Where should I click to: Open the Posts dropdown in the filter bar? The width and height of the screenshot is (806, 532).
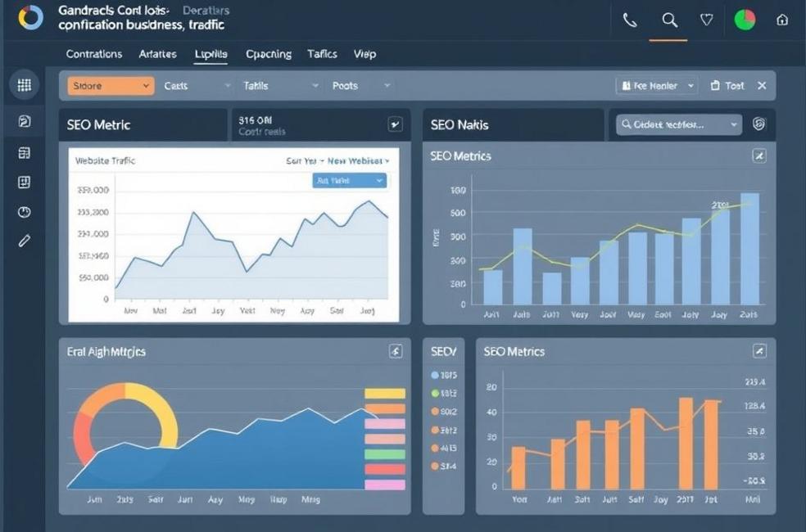359,84
